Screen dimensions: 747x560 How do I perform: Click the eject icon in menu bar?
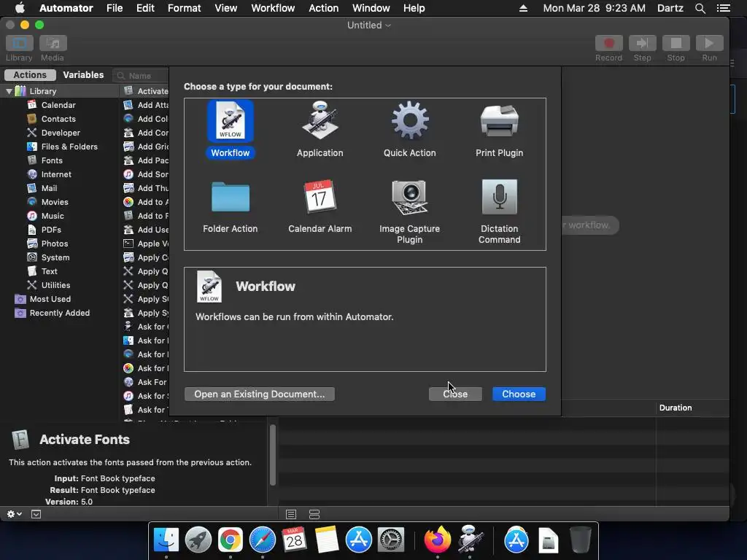coord(523,8)
